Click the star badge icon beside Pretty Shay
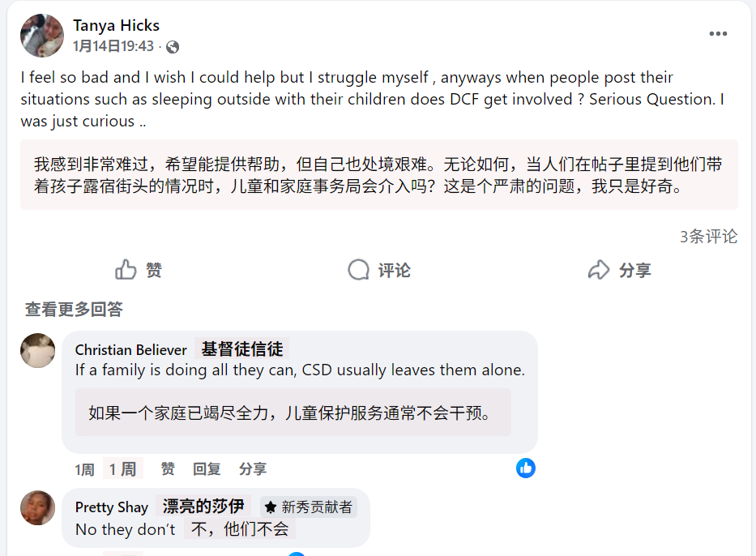Image resolution: width=756 pixels, height=556 pixels. [271, 507]
